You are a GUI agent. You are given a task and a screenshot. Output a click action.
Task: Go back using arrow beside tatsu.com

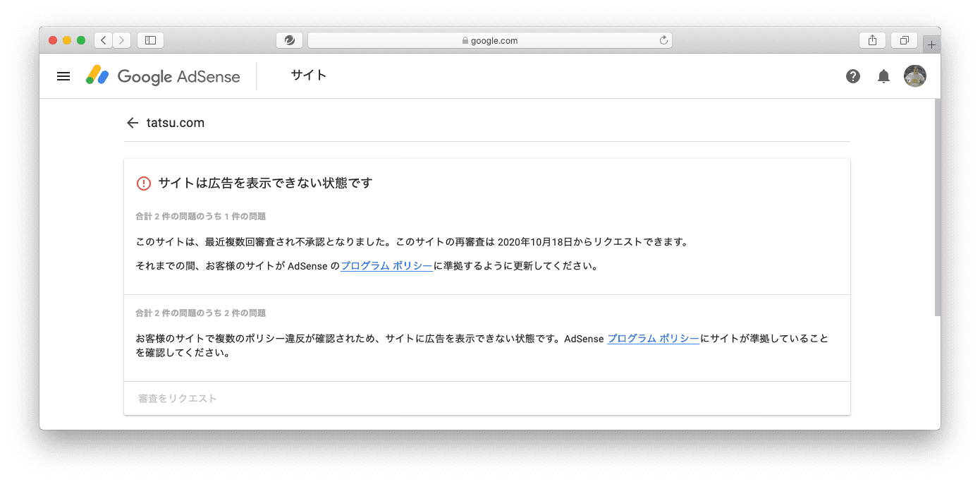tap(133, 123)
